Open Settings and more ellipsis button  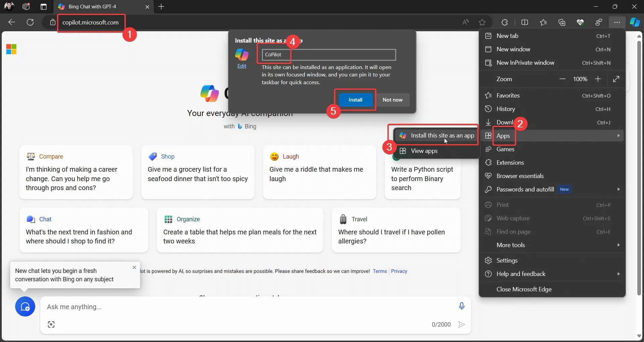point(617,22)
